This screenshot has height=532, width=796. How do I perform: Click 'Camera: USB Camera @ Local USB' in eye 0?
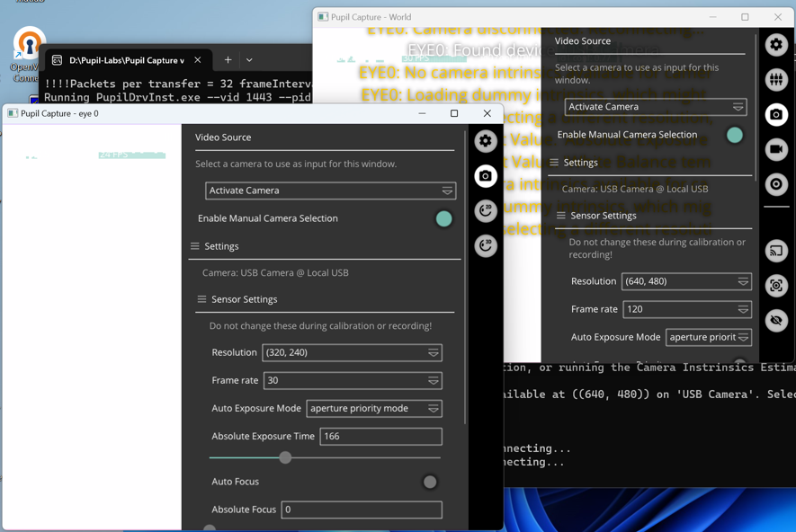coord(275,273)
